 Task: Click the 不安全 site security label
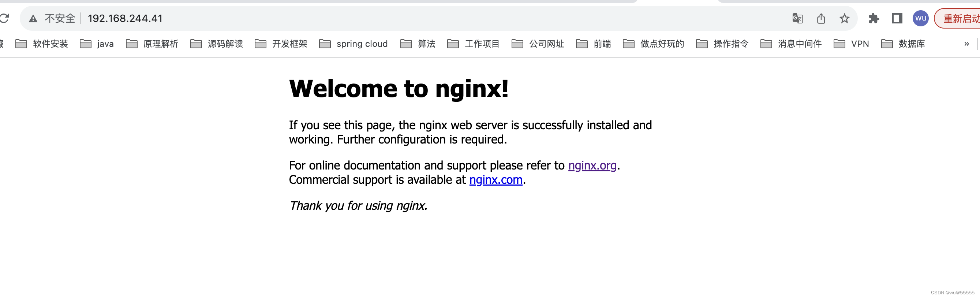(60, 18)
